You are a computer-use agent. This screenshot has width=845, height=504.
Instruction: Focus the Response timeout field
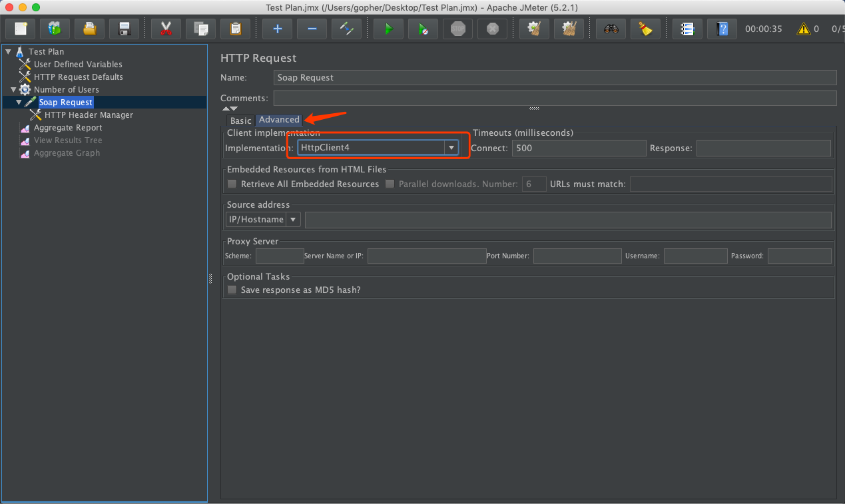(764, 148)
